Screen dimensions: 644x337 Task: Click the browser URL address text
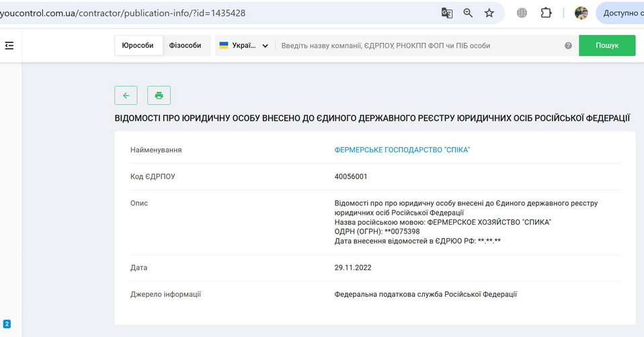pyautogui.click(x=122, y=13)
